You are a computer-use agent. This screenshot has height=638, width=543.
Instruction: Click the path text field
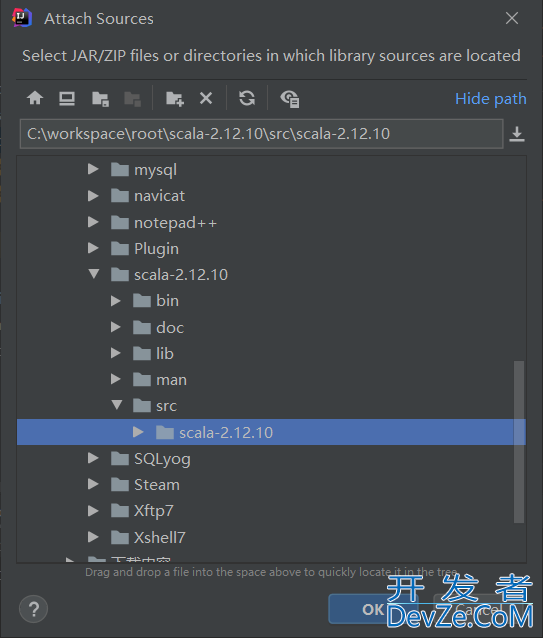(x=262, y=134)
